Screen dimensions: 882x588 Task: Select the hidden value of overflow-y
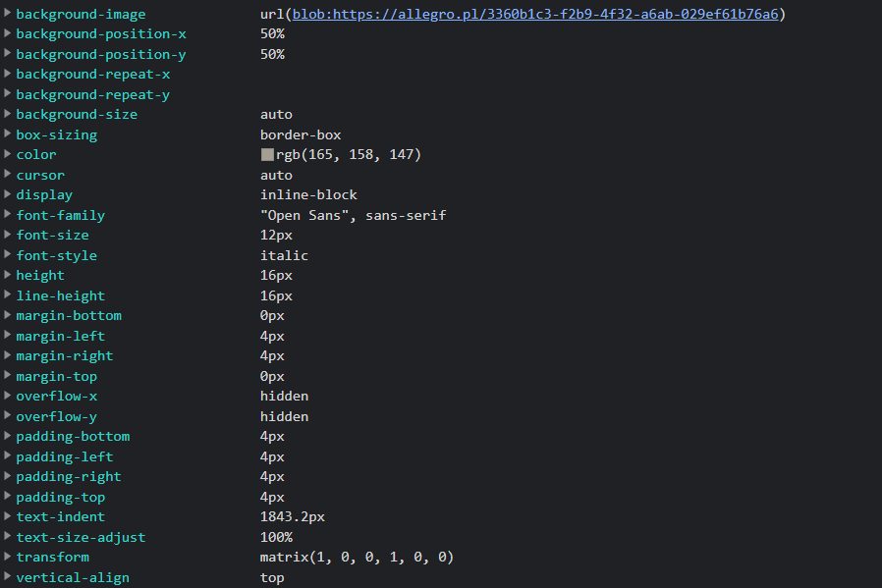tap(283, 415)
